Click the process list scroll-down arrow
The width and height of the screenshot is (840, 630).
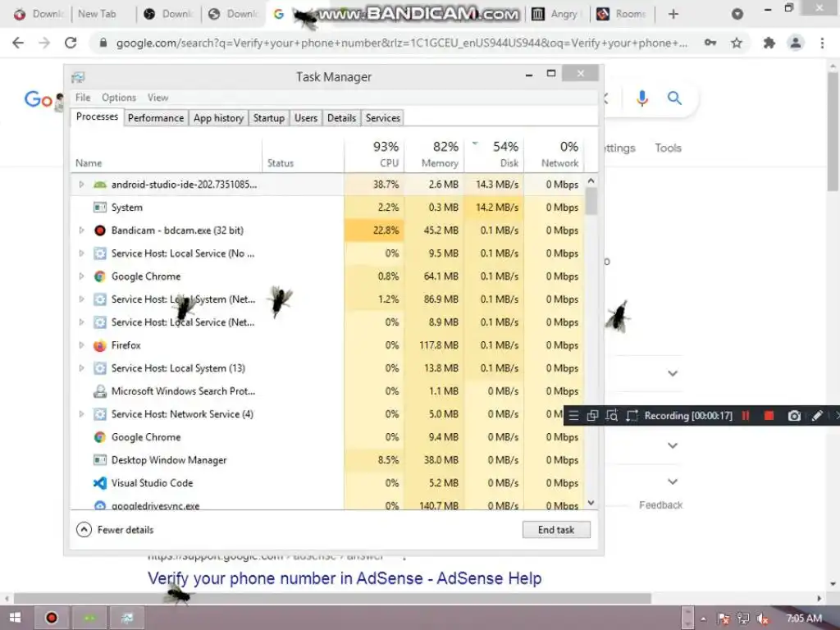(x=591, y=503)
